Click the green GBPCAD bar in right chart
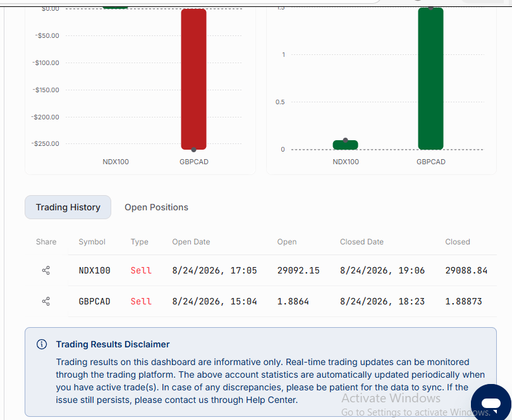The height and width of the screenshot is (420, 512). click(430, 79)
